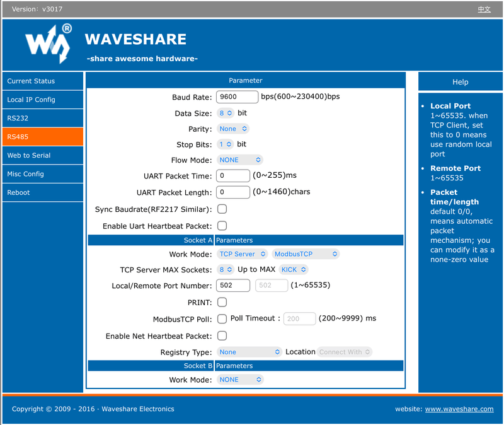Viewport: 504px width, 425px height.
Task: Click the Remote Port help heading
Action: coord(455,168)
